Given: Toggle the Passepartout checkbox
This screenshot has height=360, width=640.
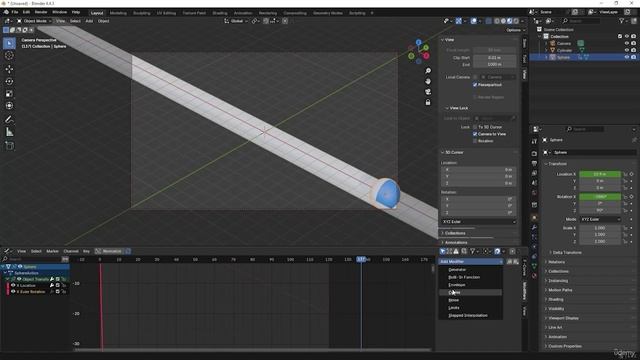Looking at the screenshot, I should click(x=475, y=85).
